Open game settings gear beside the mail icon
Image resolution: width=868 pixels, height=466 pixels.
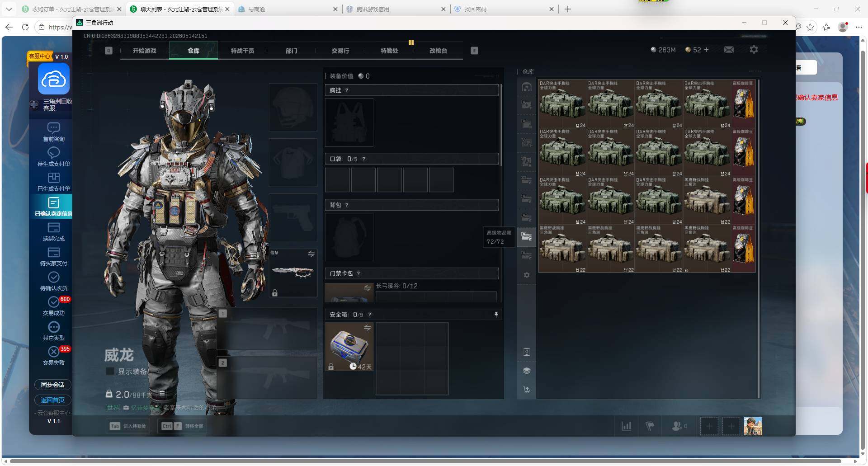tap(754, 50)
